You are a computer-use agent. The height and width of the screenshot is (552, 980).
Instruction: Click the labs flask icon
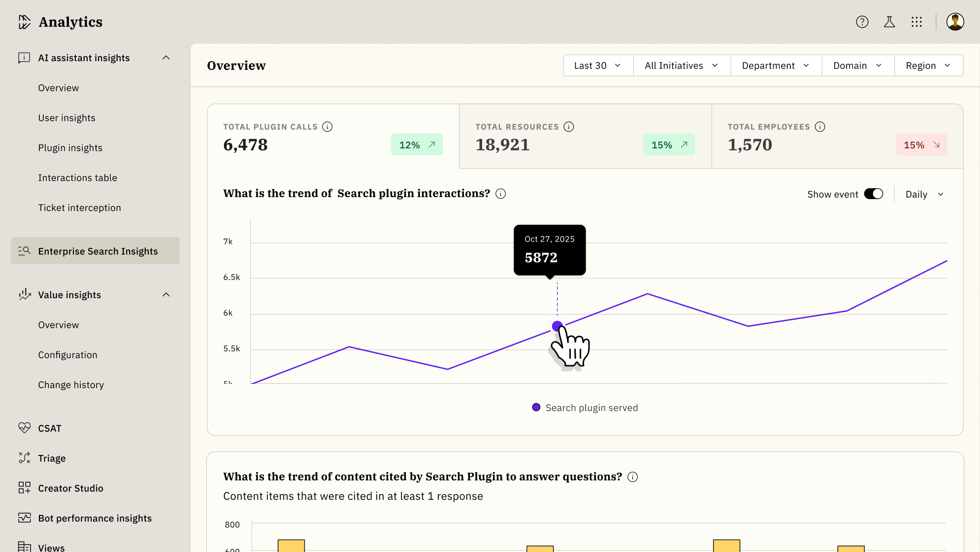tap(889, 22)
